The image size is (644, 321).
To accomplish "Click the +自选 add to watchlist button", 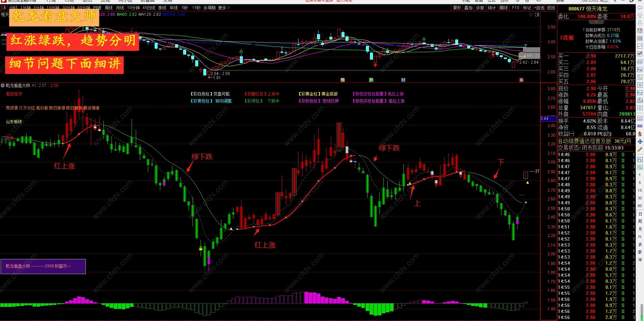I will point(539,8).
